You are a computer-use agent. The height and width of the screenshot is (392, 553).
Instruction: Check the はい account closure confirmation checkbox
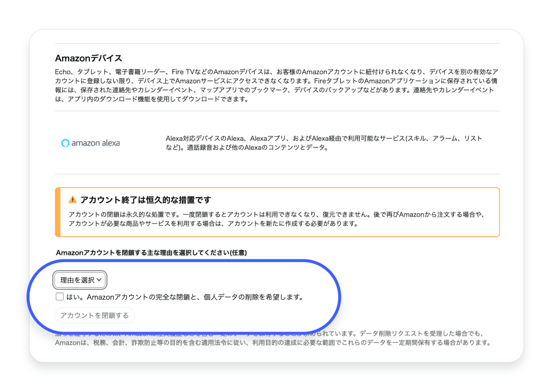[x=59, y=297]
